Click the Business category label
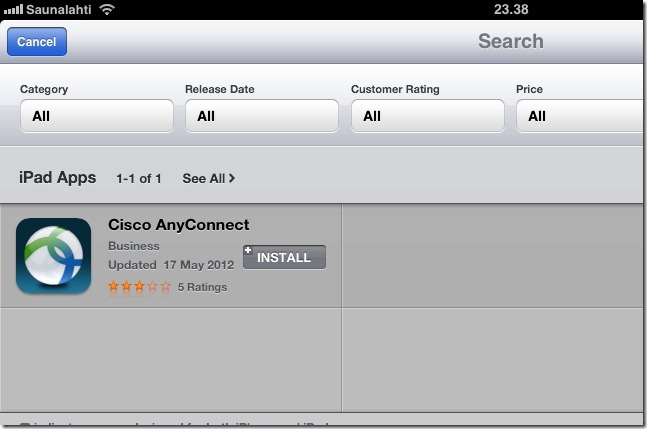 (133, 246)
